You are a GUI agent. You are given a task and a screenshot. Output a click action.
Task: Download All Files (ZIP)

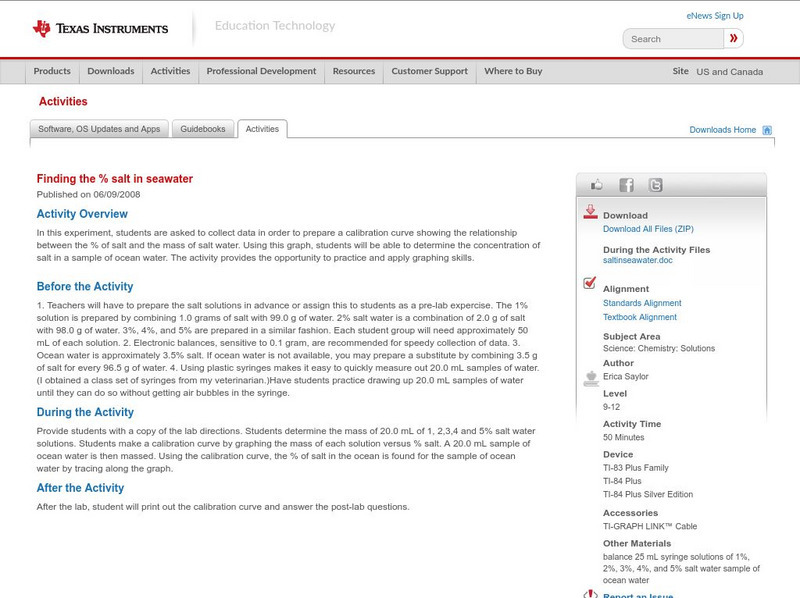[646, 227]
